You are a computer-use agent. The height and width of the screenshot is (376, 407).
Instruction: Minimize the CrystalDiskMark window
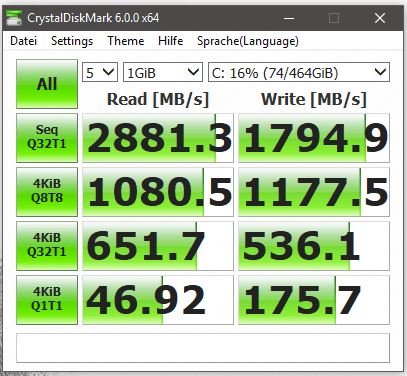click(289, 18)
